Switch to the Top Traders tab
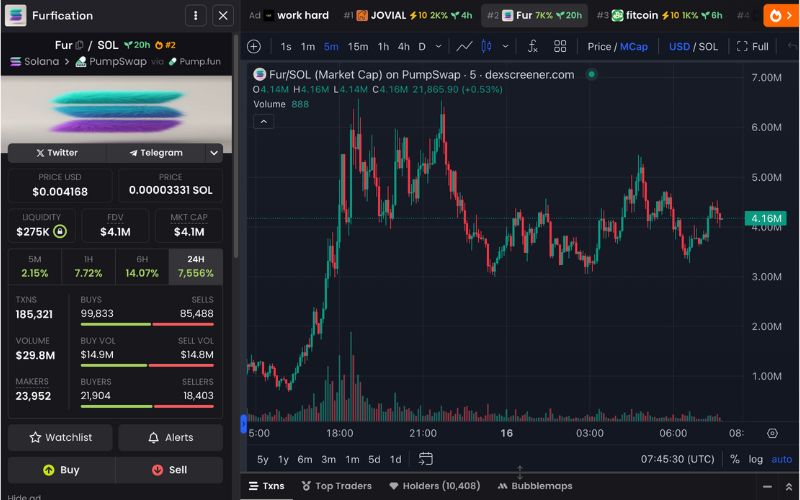Screen dimensions: 800x500 pyautogui.click(x=337, y=486)
